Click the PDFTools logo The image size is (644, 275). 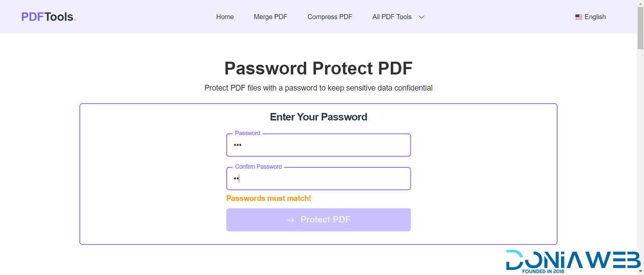(49, 17)
